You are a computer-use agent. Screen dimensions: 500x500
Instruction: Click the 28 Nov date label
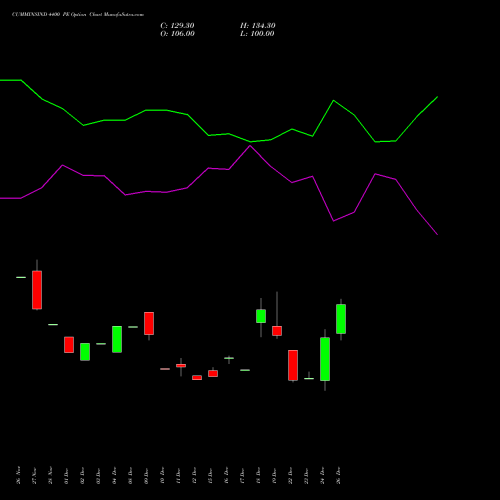pyautogui.click(x=50, y=475)
